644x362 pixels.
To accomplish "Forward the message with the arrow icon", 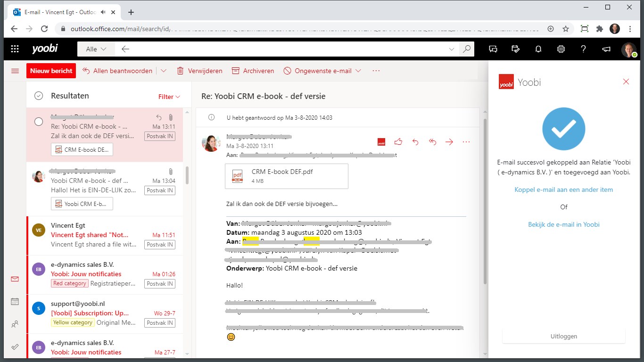I will click(449, 141).
